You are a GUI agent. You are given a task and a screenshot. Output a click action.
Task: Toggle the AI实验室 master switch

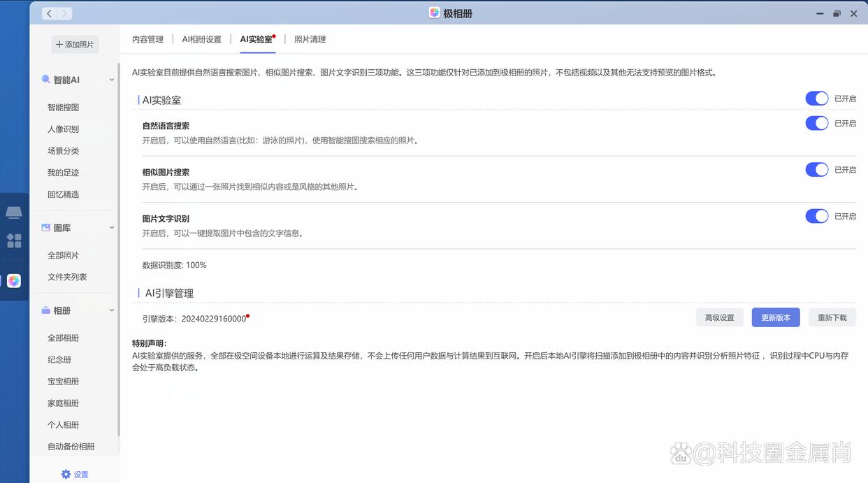[x=817, y=99]
